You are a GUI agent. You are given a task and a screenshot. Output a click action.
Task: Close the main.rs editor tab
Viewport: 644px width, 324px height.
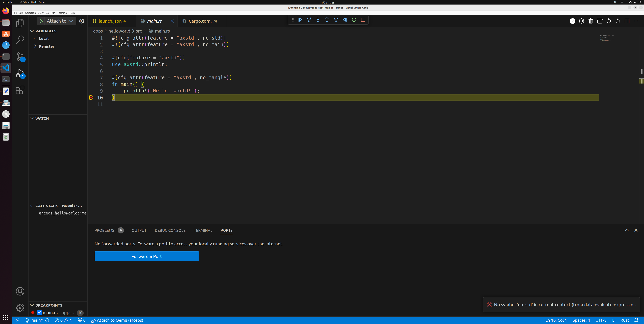(172, 21)
